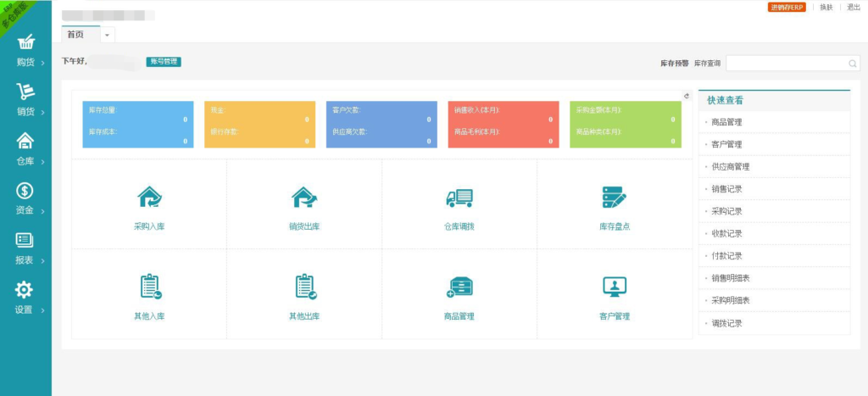The width and height of the screenshot is (868, 396).
Task: Expand the 购货 sidebar menu
Action: [x=25, y=51]
